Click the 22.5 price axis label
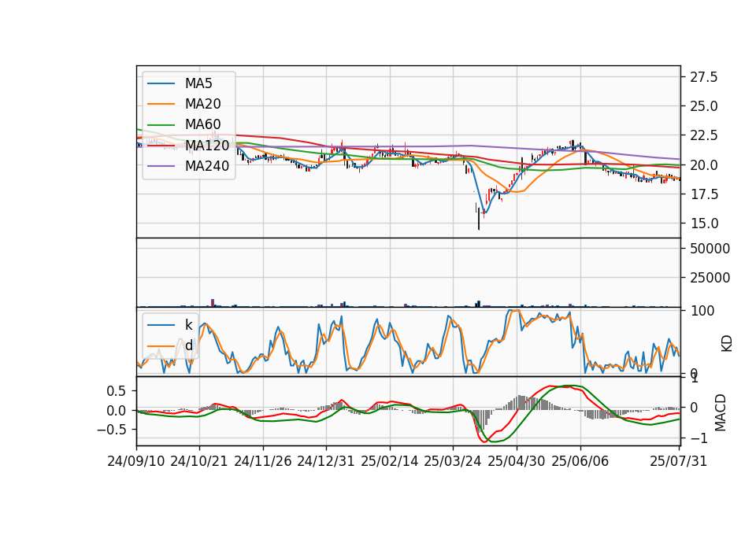Image resolution: width=756 pixels, height=543 pixels. [x=703, y=136]
